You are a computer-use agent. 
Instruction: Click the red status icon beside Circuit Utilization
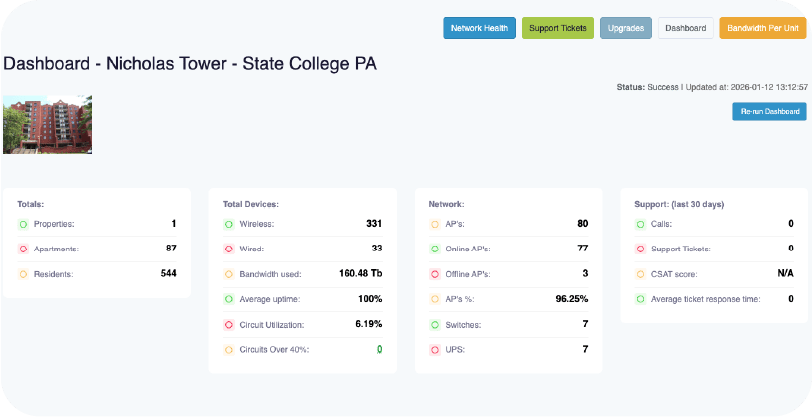pos(229,324)
